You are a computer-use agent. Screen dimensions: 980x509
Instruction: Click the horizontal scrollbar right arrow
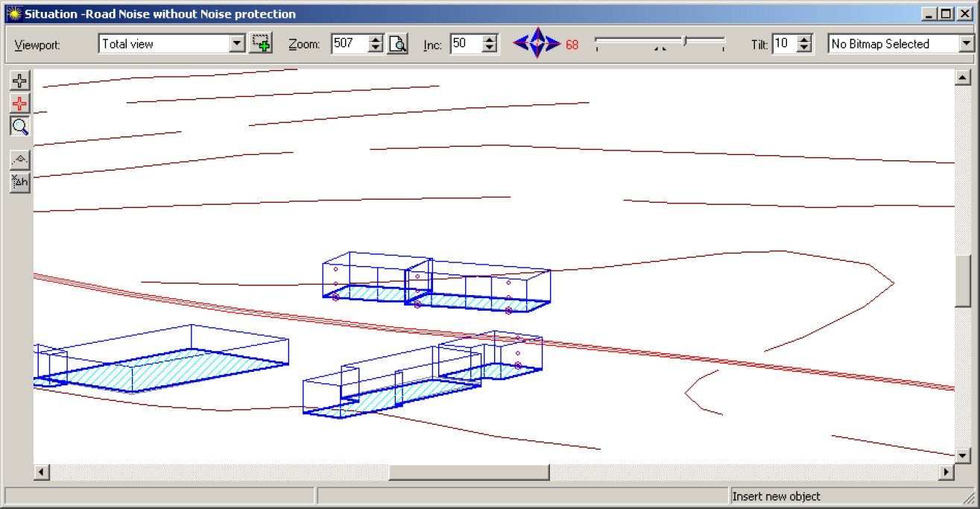tap(946, 472)
